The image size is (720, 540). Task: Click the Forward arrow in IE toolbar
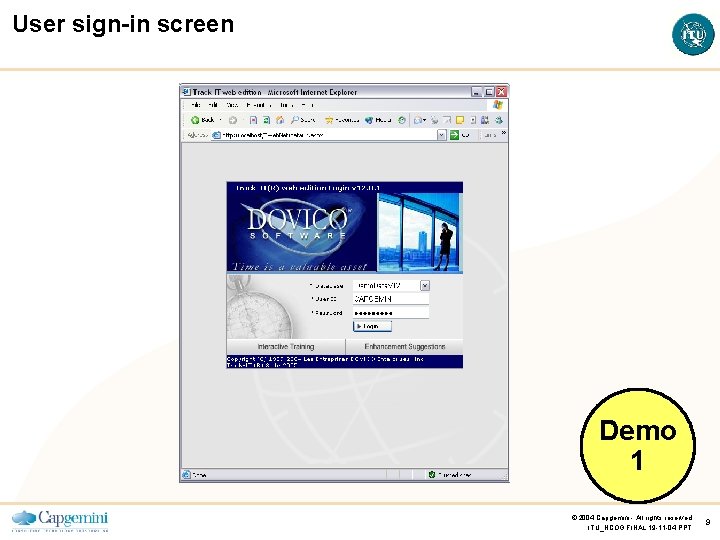point(233,120)
